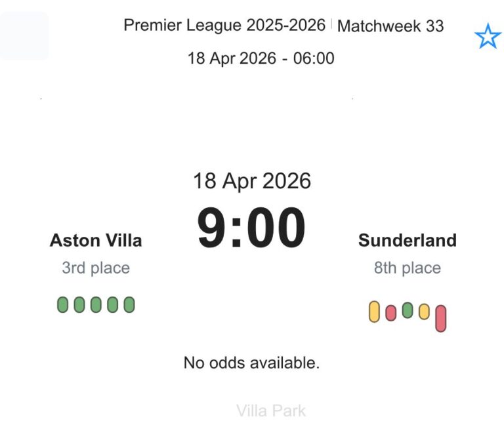Click Aston Villa's middle green form indicator
The width and height of the screenshot is (504, 429).
pyautogui.click(x=96, y=305)
